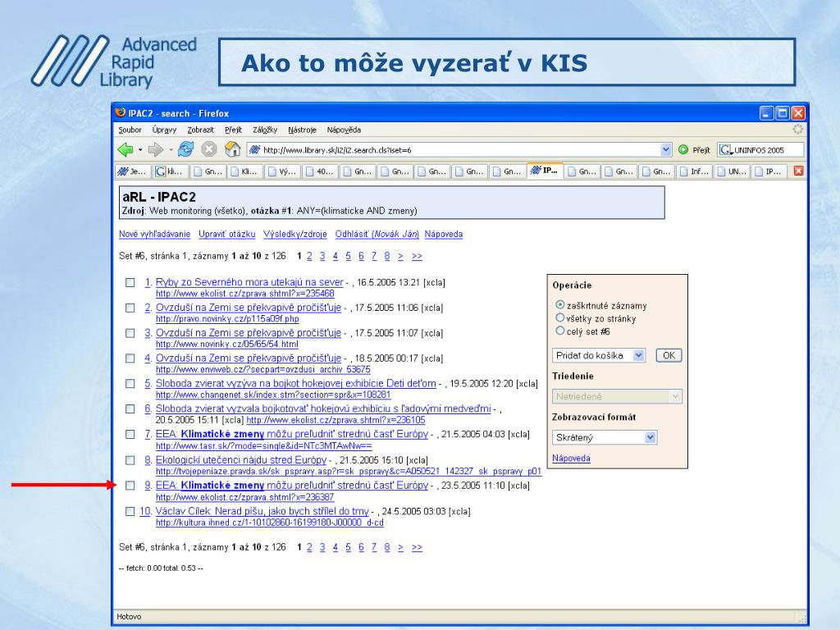Open the Nápoveda link in the top navigation
Viewport: 840px width, 630px height.
[444, 234]
